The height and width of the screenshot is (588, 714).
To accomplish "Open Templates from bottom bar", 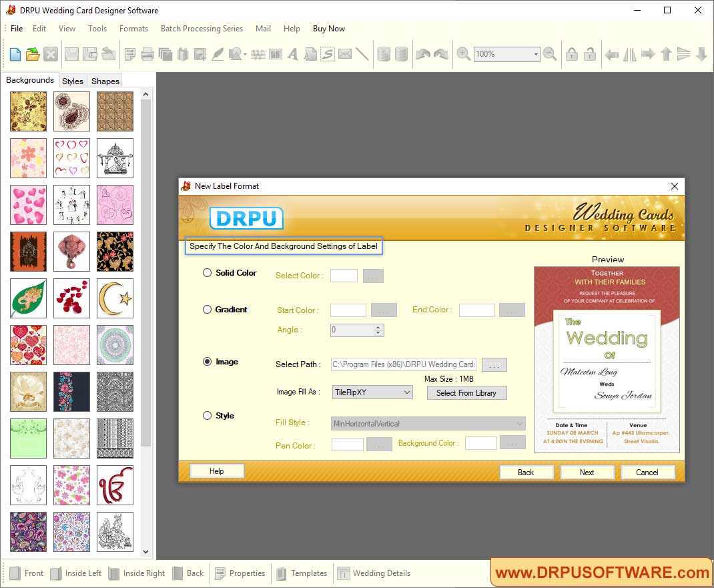I will coord(302,573).
